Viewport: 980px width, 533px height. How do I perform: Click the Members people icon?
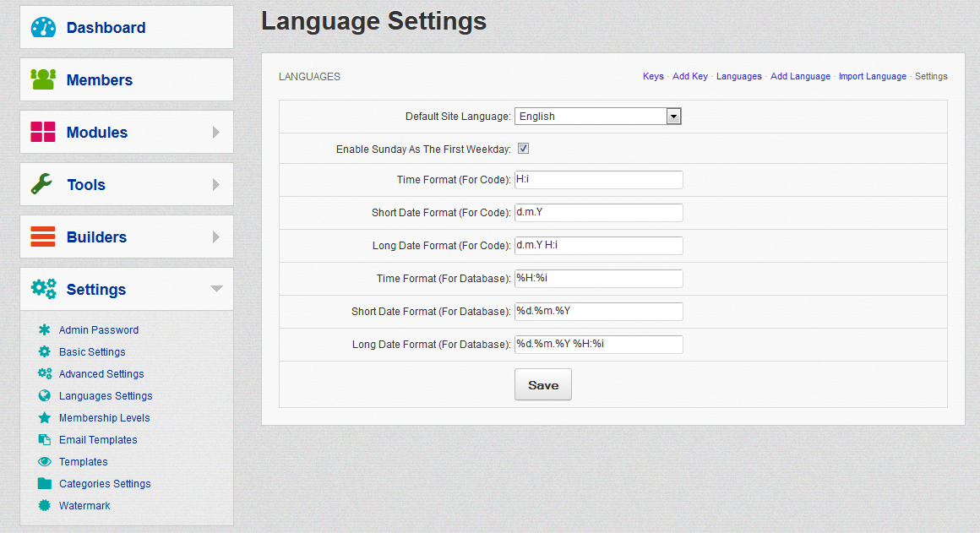(43, 79)
